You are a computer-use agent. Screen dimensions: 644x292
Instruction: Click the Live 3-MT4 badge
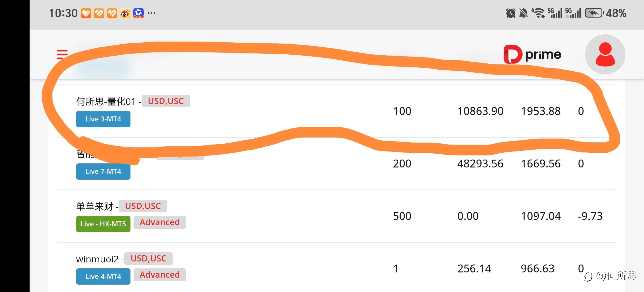[103, 119]
